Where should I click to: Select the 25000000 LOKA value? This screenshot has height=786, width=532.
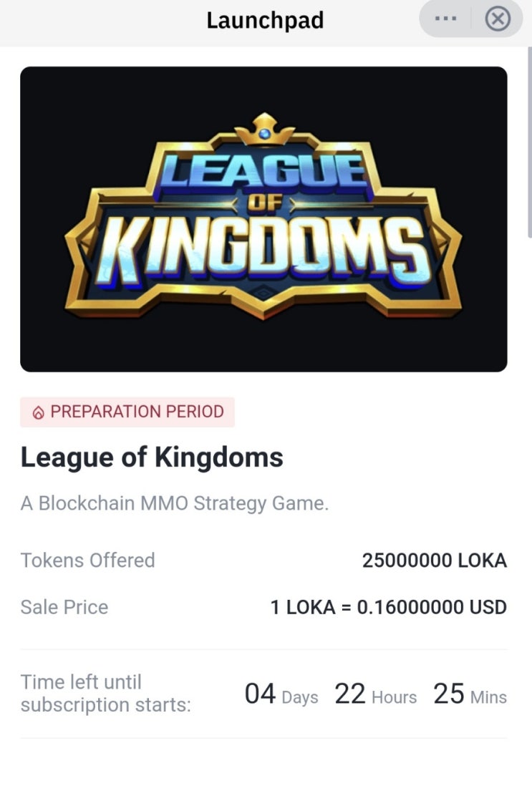pyautogui.click(x=434, y=561)
